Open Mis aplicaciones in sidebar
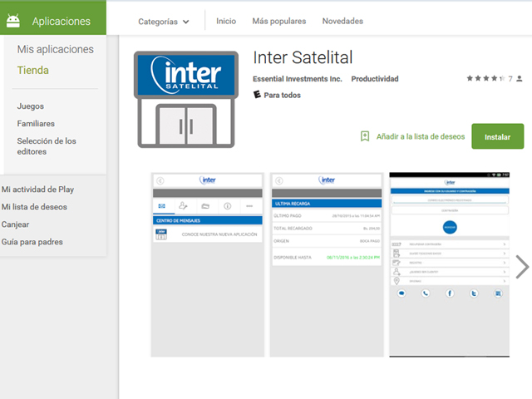The height and width of the screenshot is (399, 532). coord(56,49)
